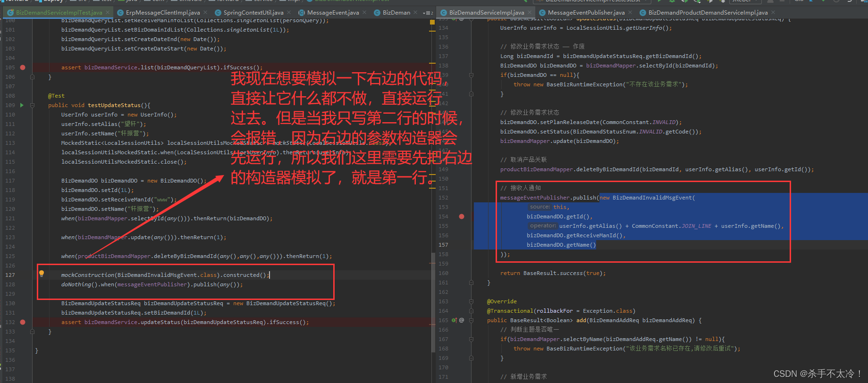The height and width of the screenshot is (383, 868).
Task: Collapse the if block at line 167
Action: [x=471, y=339]
